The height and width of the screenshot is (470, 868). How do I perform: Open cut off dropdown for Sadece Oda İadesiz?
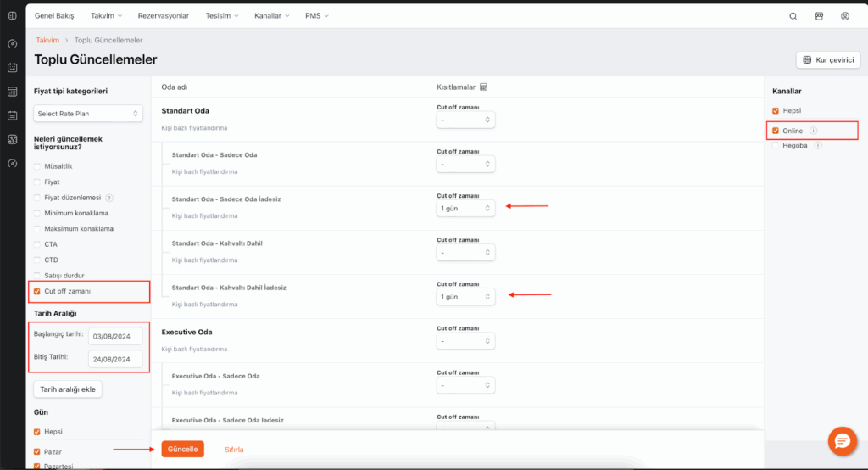pyautogui.click(x=465, y=208)
